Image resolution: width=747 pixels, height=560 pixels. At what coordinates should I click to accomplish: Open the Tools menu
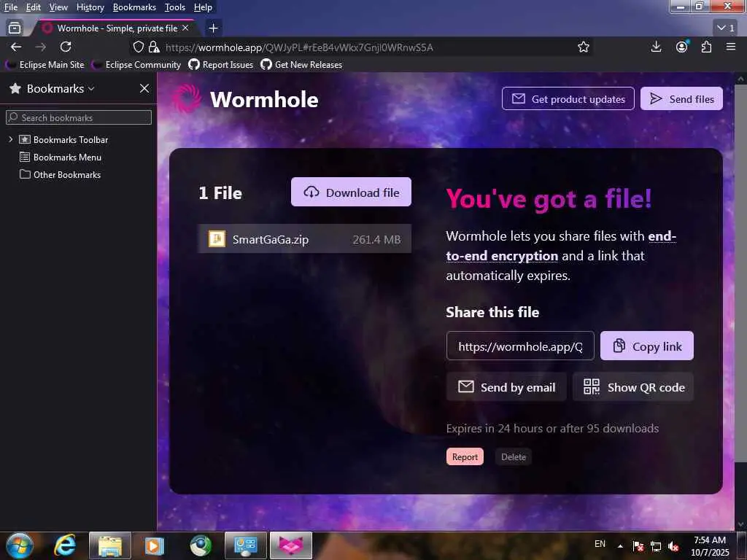174,7
